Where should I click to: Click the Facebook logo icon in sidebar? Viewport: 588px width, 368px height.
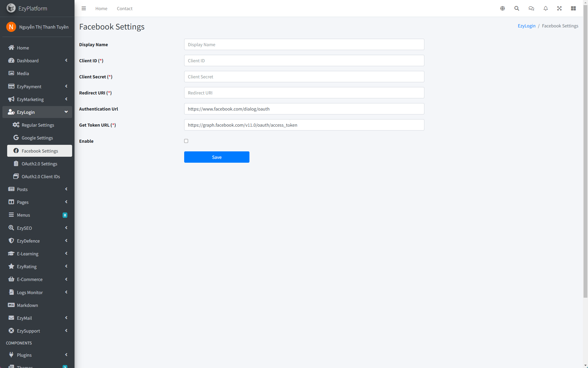[16, 151]
